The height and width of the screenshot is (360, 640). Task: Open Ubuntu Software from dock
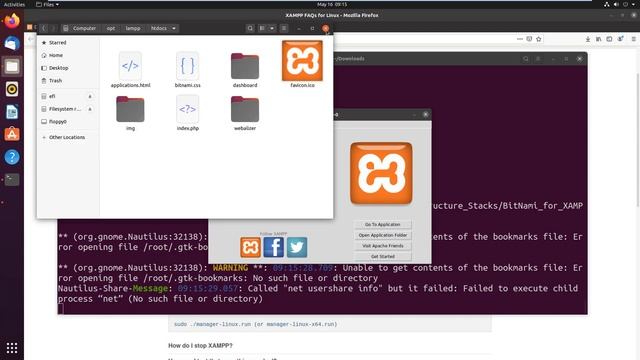12,134
